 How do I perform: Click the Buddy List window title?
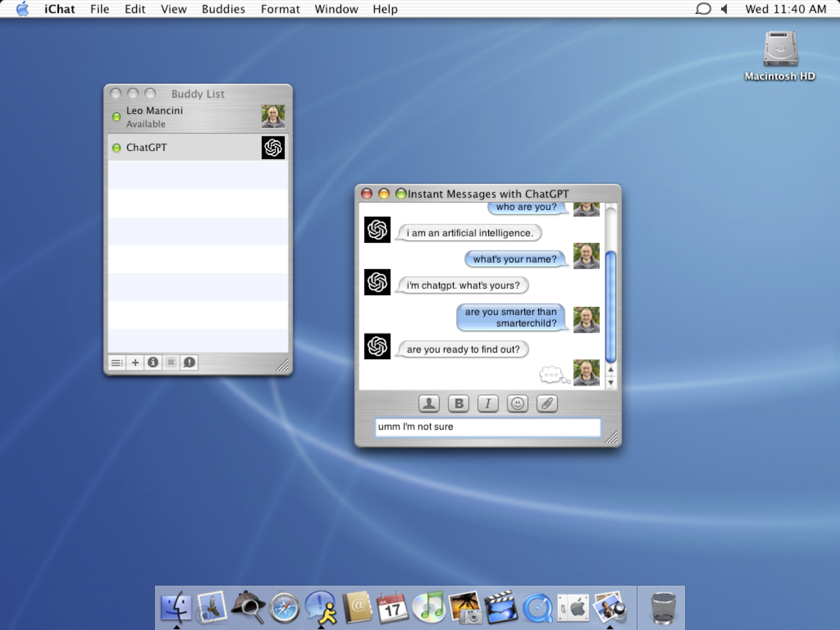point(198,94)
